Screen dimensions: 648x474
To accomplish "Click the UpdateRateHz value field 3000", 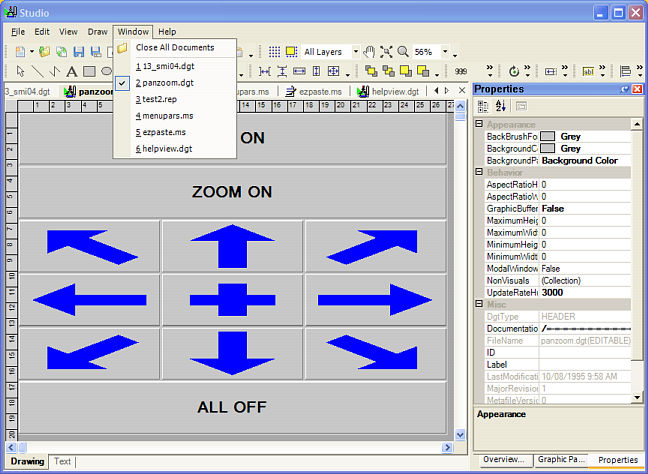I will (x=585, y=292).
